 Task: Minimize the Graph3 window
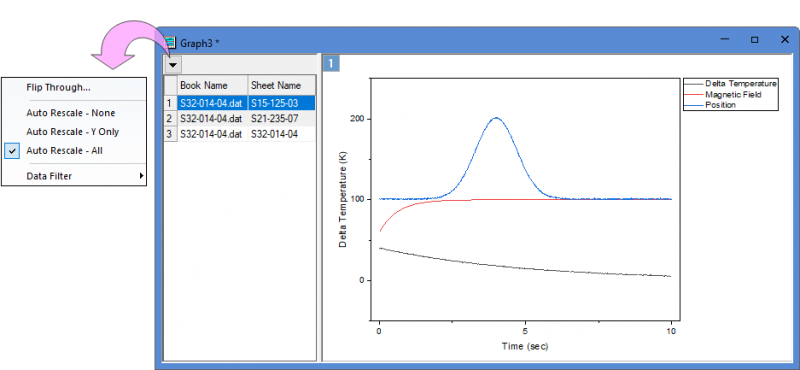point(724,40)
